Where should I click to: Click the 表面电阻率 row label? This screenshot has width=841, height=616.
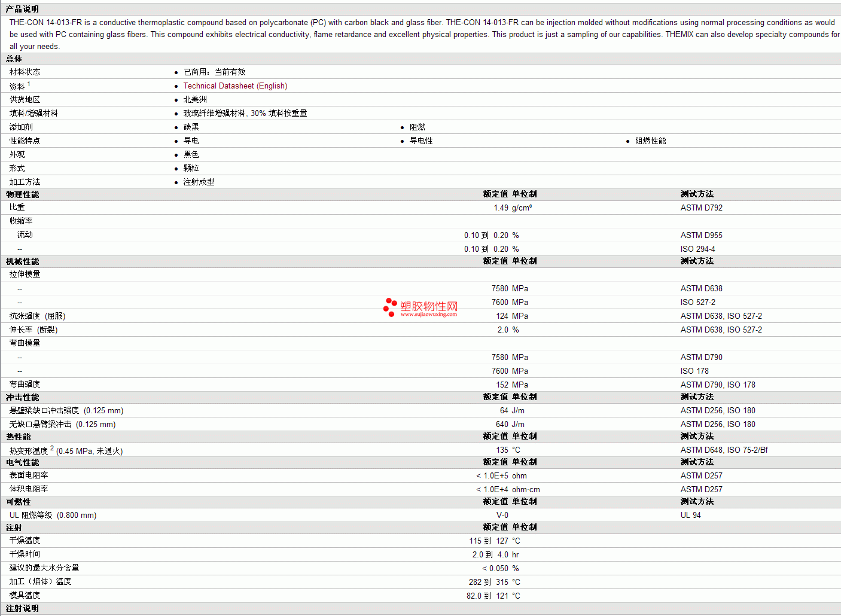(29, 475)
